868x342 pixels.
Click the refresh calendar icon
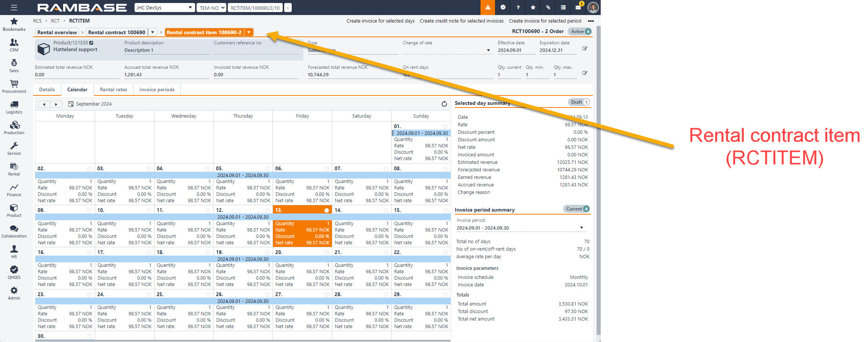pyautogui.click(x=444, y=104)
